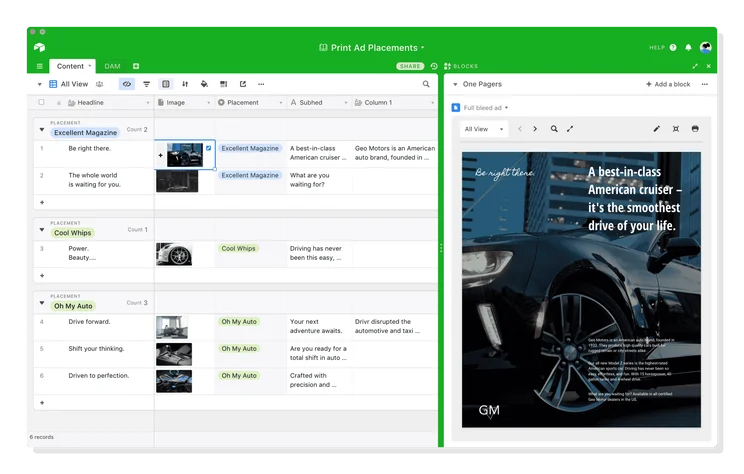Click the HELP link
The image size is (744, 474).
click(657, 47)
